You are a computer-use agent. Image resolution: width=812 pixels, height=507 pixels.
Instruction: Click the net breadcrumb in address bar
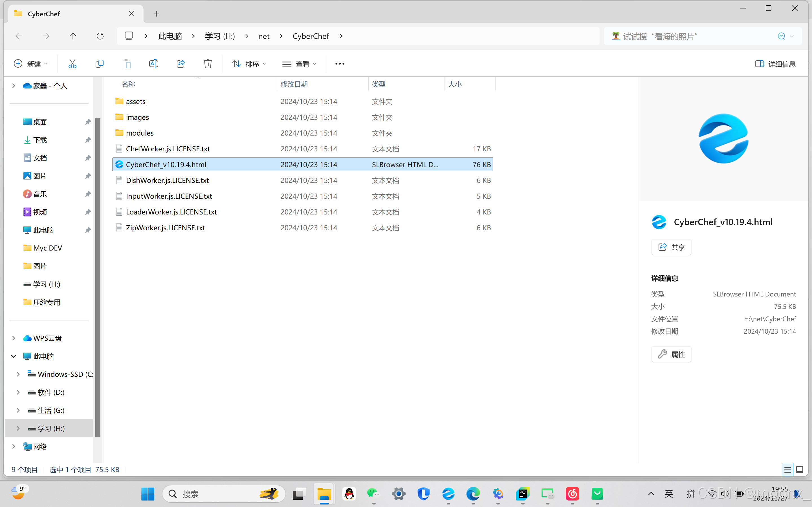[x=264, y=36]
